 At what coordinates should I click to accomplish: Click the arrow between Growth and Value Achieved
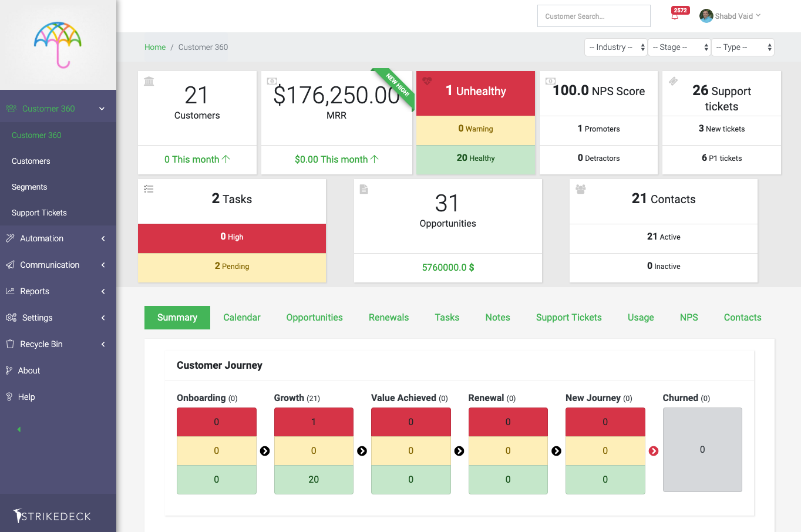pos(362,451)
